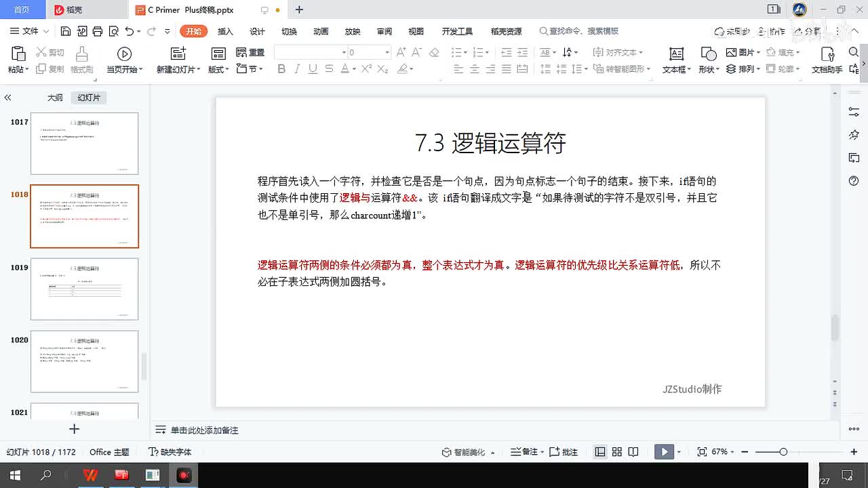The image size is (868, 488).
Task: Center align text
Action: click(x=475, y=69)
